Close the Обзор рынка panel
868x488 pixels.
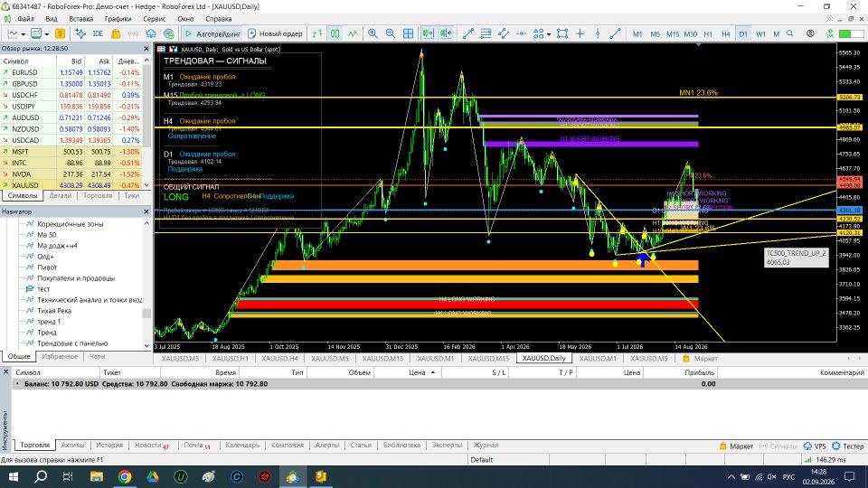pos(146,49)
